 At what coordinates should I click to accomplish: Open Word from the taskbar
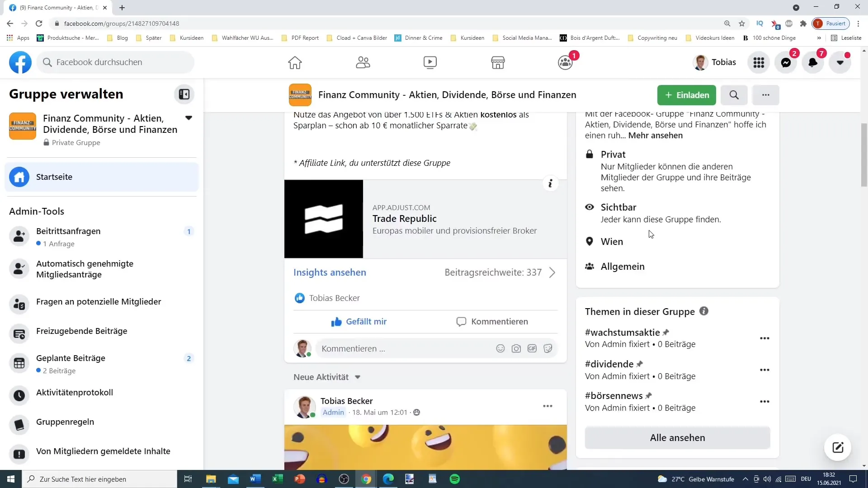[x=255, y=479]
